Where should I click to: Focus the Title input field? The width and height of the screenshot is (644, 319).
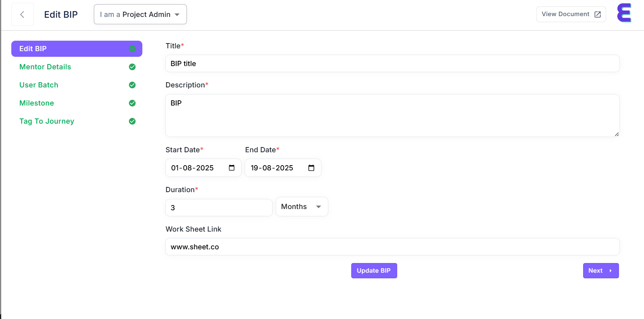[392, 64]
